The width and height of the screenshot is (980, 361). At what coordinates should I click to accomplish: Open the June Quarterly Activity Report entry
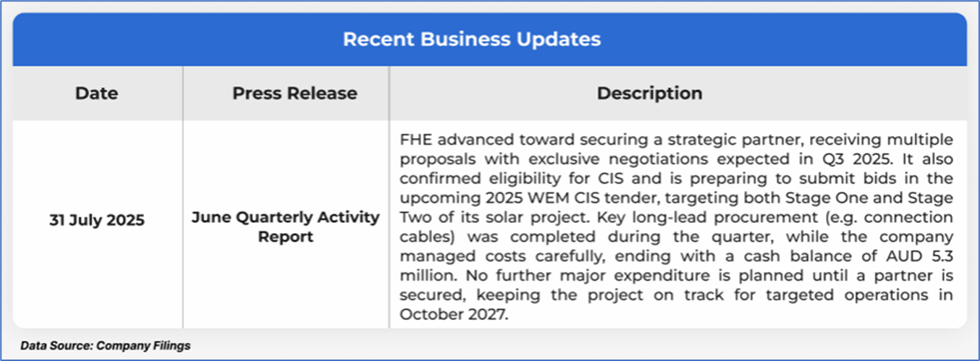(285, 227)
